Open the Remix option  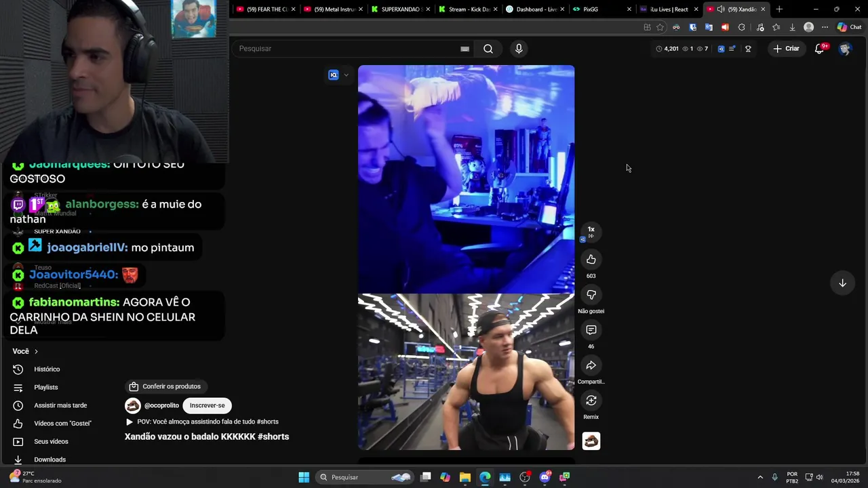(591, 401)
